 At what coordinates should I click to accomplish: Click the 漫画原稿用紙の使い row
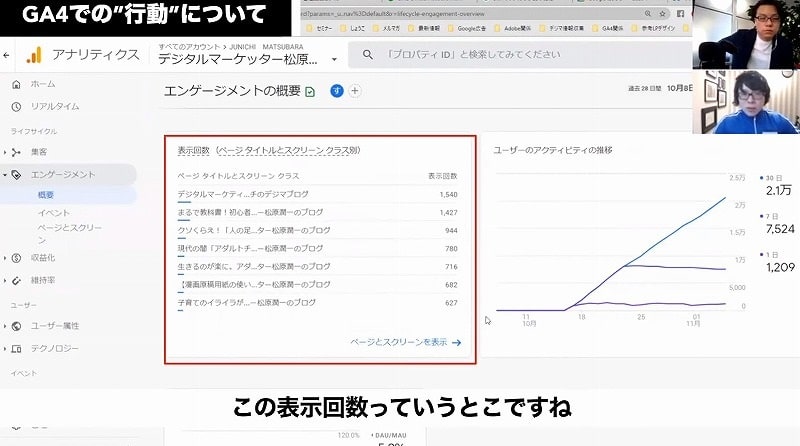click(317, 285)
